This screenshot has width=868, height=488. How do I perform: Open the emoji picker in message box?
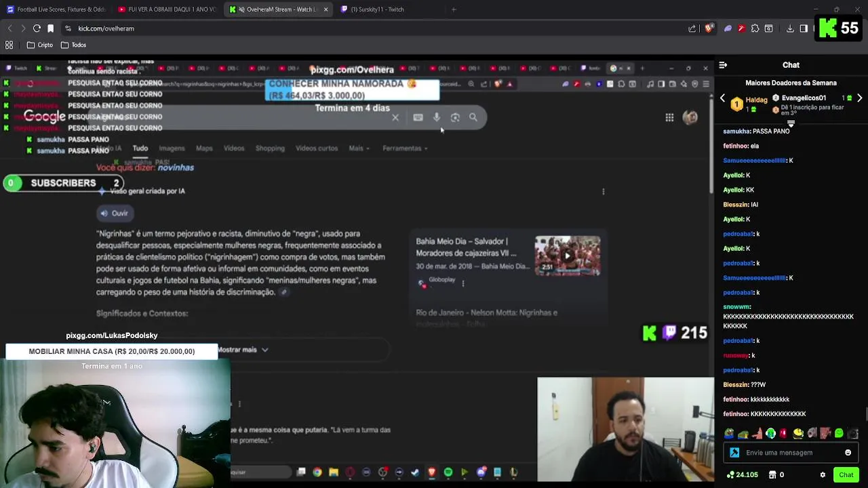(848, 453)
